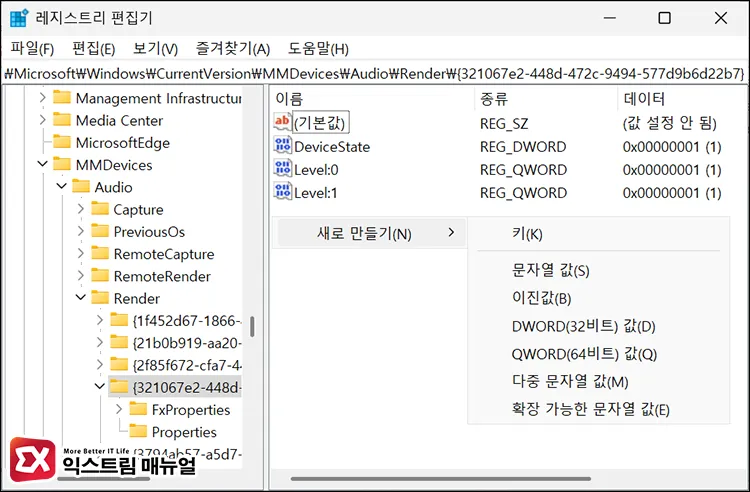This screenshot has height=492, width=750.
Task: Select the {2f85f672-cfa7-4 folder icon
Action: pyautogui.click(x=119, y=365)
